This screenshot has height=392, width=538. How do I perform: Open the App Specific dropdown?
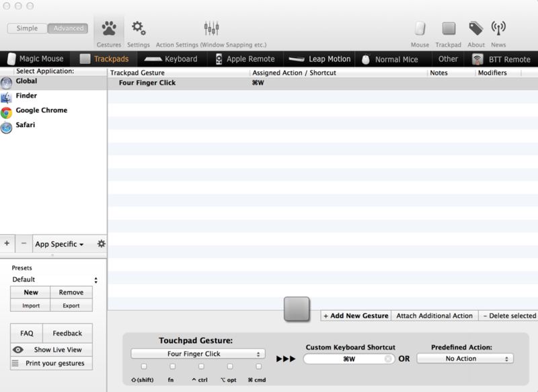(59, 244)
